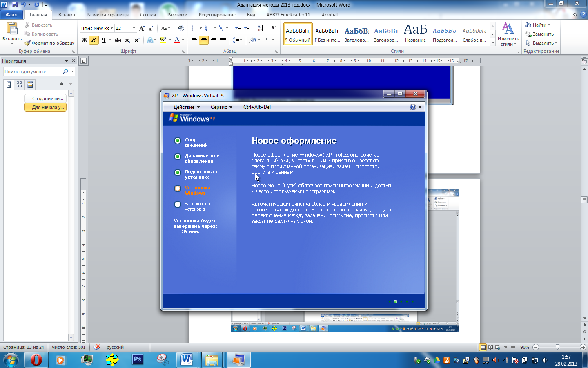
Task: Open Photoshop from the taskbar
Action: pyautogui.click(x=138, y=360)
